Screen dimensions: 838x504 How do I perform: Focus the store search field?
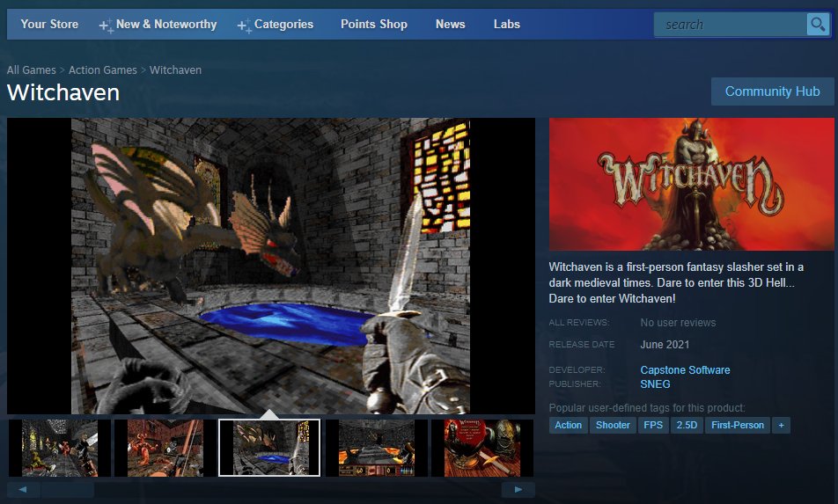(730, 25)
